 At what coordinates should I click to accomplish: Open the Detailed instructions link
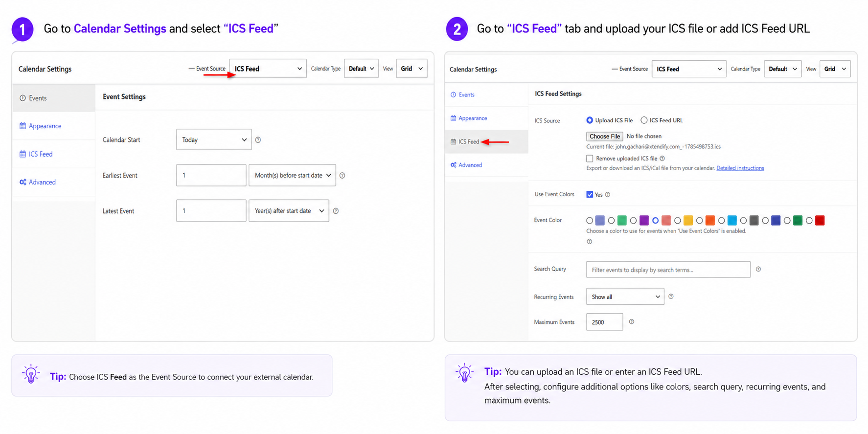click(740, 168)
